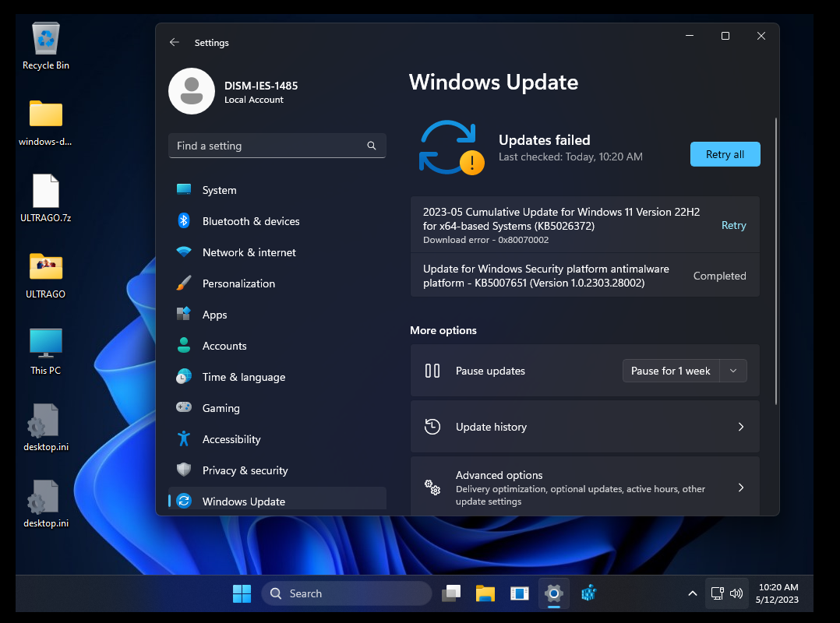Viewport: 840px width, 623px height.
Task: Open the Windows Start button
Action: click(242, 593)
